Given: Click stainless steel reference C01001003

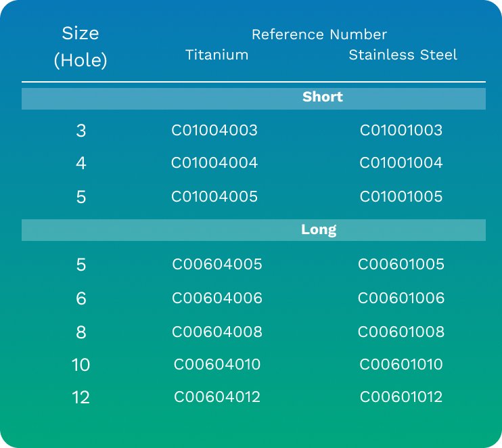Looking at the screenshot, I should pyautogui.click(x=401, y=131).
